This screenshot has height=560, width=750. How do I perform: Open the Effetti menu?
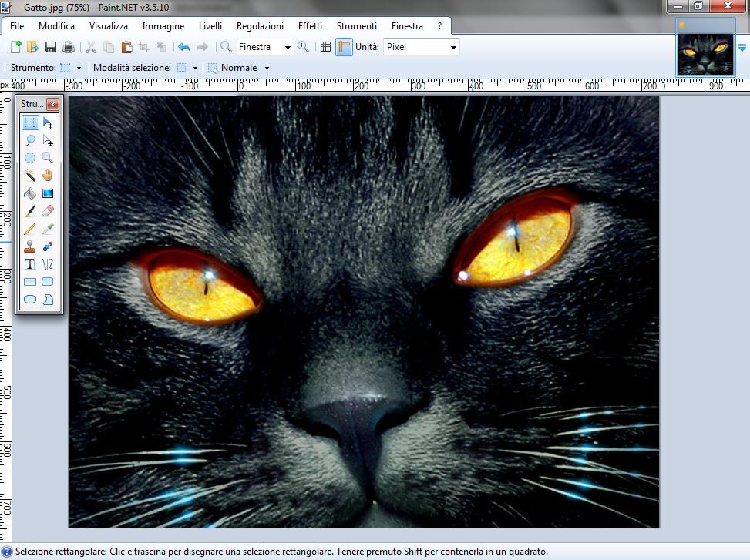[x=310, y=26]
